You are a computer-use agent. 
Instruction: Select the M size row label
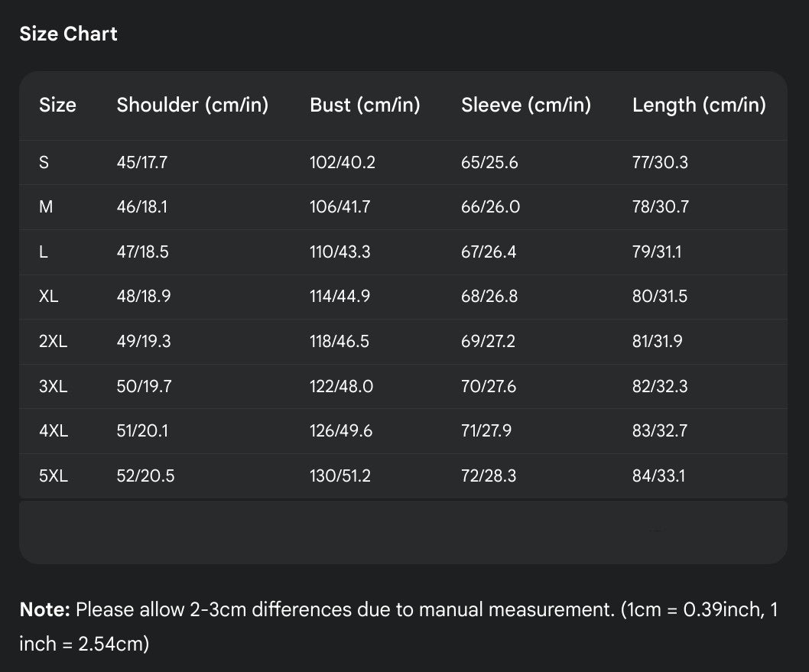coord(45,207)
